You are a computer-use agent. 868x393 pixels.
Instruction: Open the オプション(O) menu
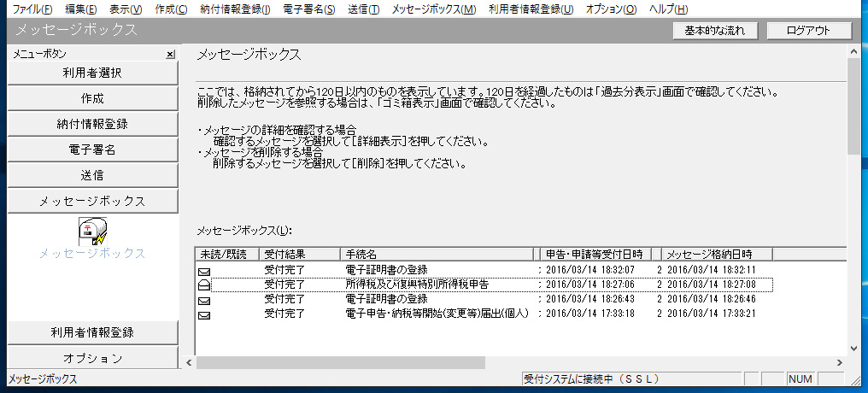[611, 9]
